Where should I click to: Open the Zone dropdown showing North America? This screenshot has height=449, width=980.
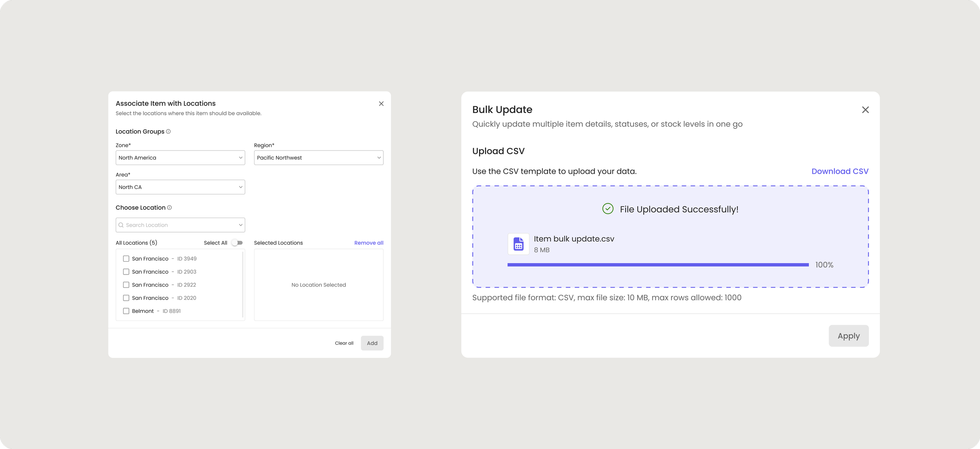point(180,158)
